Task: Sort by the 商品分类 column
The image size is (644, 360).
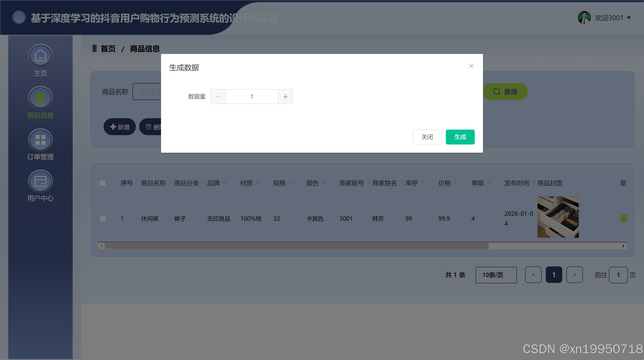Action: (x=204, y=183)
